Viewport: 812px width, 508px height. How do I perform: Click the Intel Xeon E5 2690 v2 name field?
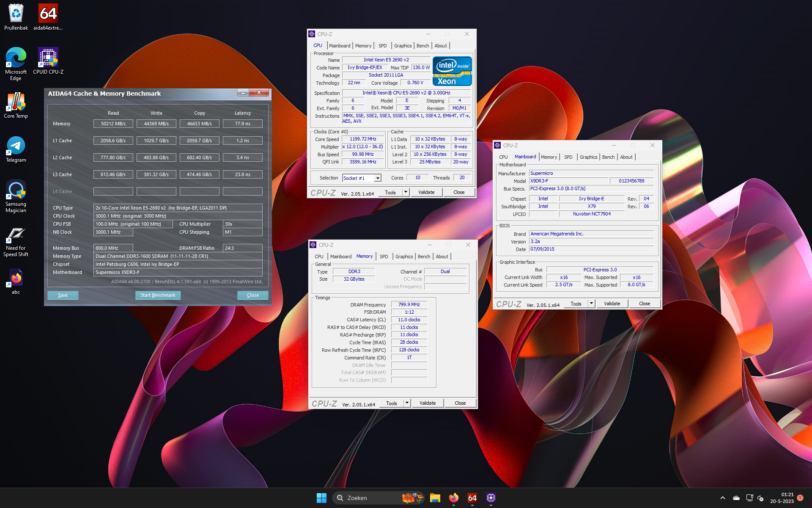pyautogui.click(x=386, y=60)
